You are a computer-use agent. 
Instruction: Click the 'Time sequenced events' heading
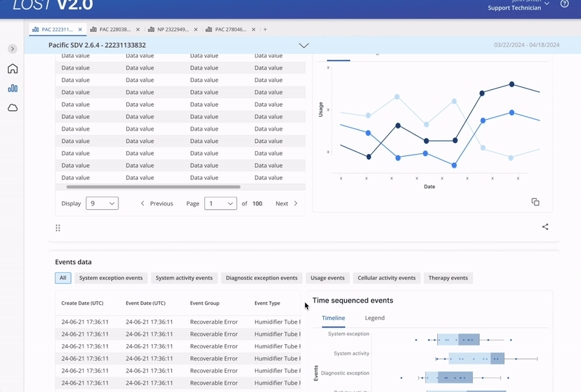pos(353,301)
